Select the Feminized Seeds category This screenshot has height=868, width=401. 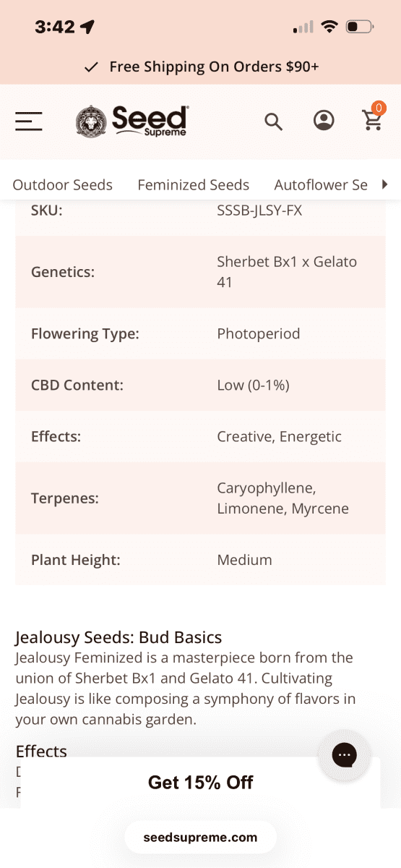tap(194, 184)
